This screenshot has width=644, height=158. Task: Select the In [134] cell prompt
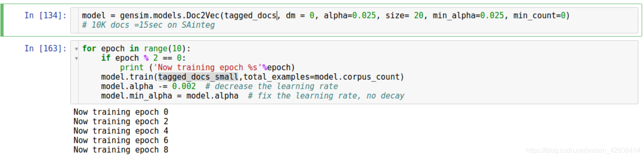[x=45, y=16]
